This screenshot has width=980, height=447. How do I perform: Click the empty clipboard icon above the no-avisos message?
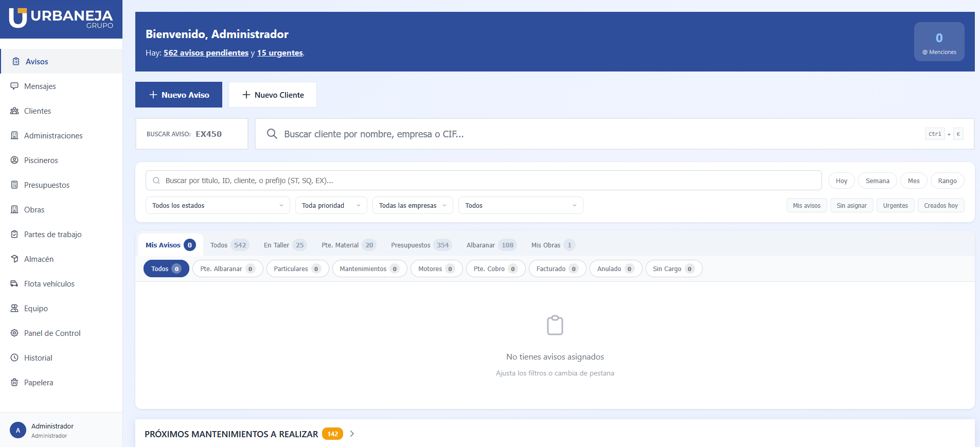[555, 325]
